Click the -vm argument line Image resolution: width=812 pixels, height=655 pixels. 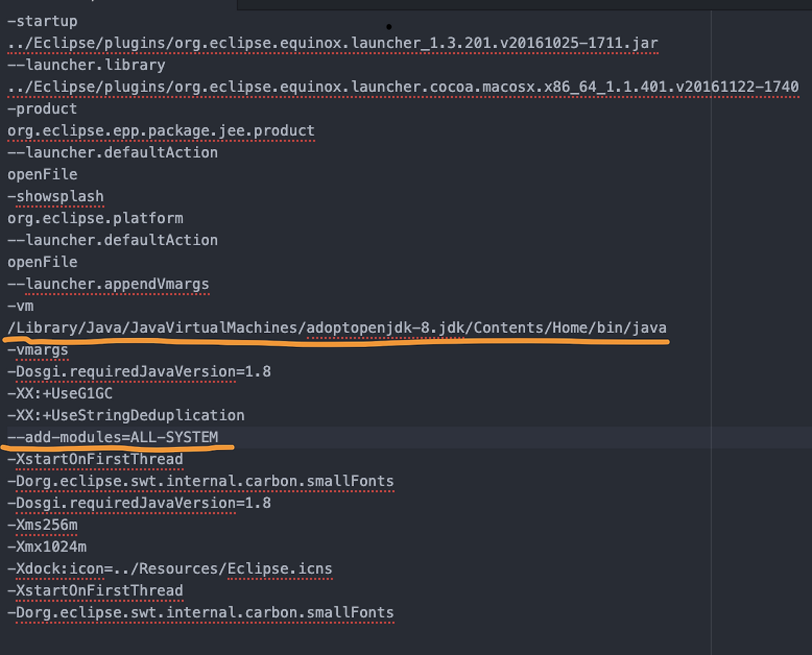tap(20, 306)
